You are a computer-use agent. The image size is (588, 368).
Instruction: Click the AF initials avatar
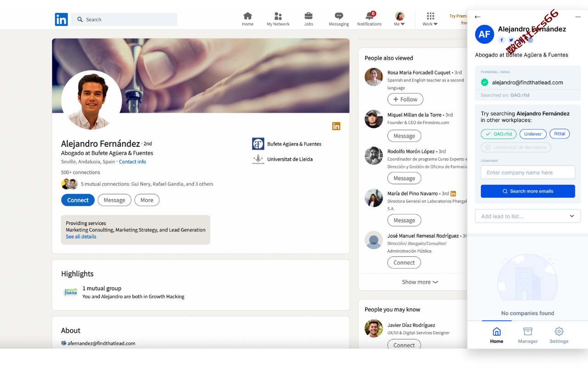pos(485,34)
